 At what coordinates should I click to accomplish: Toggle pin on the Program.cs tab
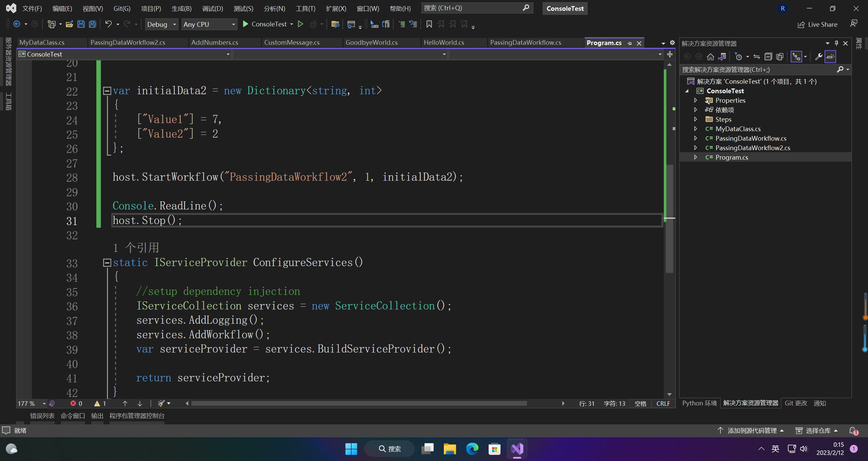tap(630, 43)
